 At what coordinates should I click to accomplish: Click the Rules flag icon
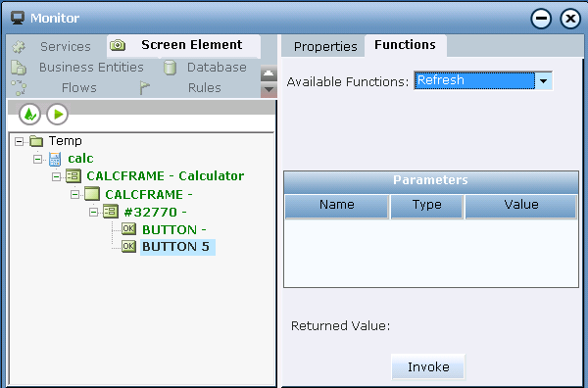(144, 88)
